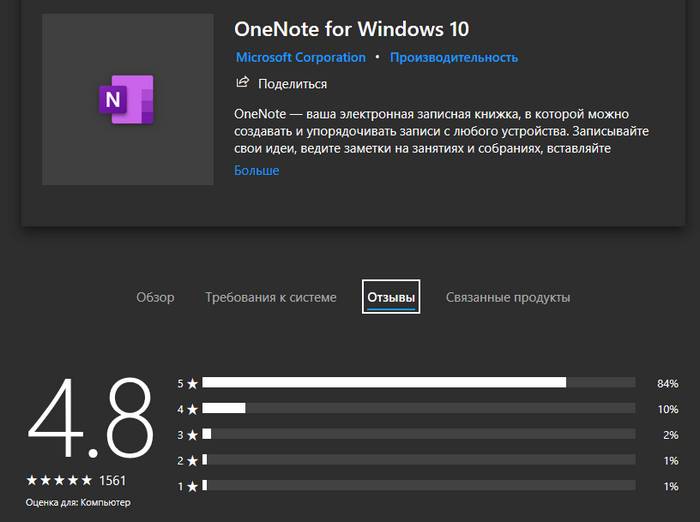Viewport: 700px width, 522px height.
Task: Click the star icon beside the number 5
Action: click(192, 383)
